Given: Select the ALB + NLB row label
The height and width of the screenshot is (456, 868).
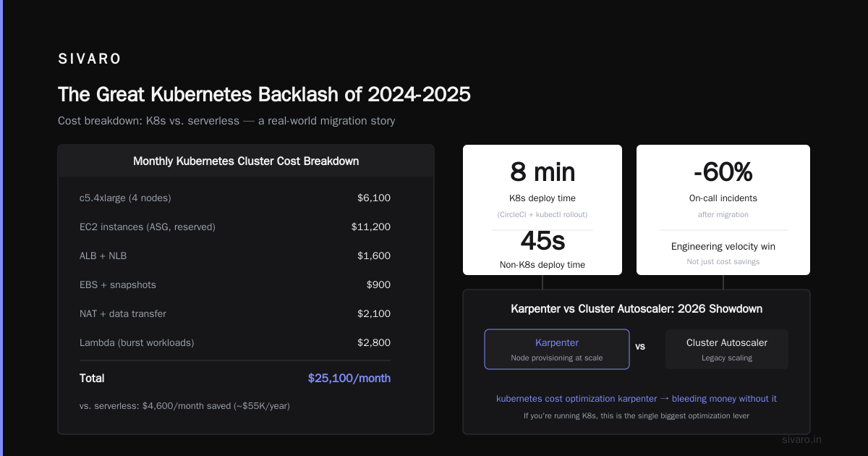Looking at the screenshot, I should [103, 256].
